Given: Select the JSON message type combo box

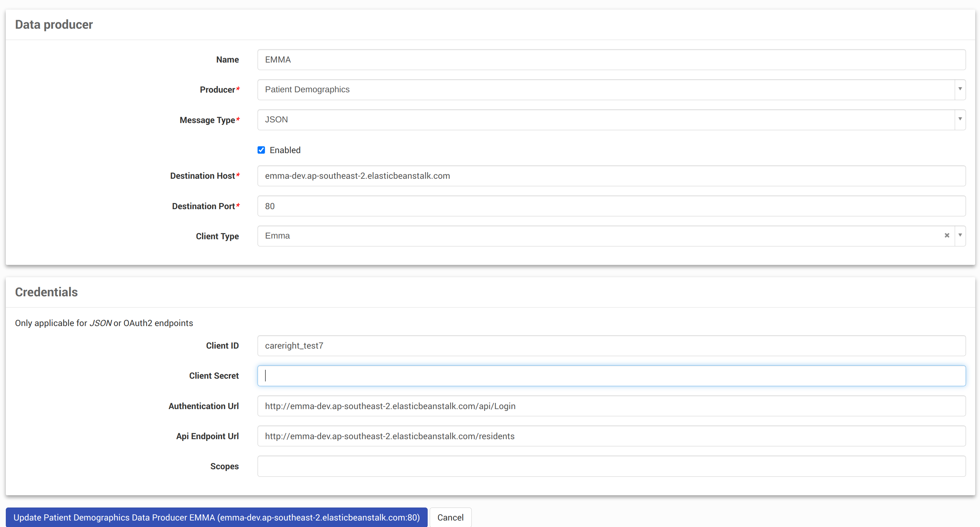Looking at the screenshot, I should pyautogui.click(x=605, y=120).
